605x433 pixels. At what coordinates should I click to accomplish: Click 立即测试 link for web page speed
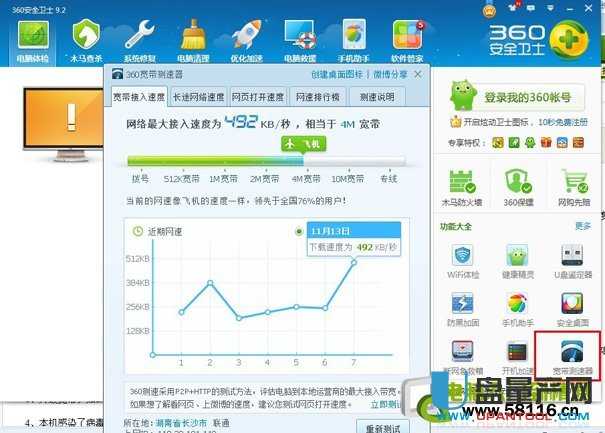384,404
